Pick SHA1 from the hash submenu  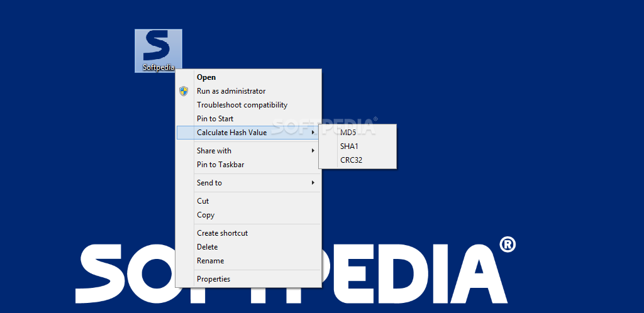tap(358, 146)
